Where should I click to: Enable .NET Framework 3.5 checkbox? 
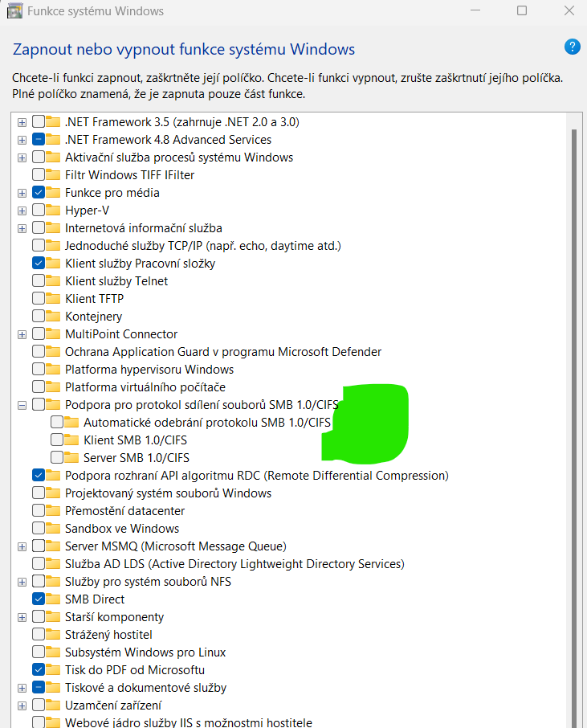39,121
